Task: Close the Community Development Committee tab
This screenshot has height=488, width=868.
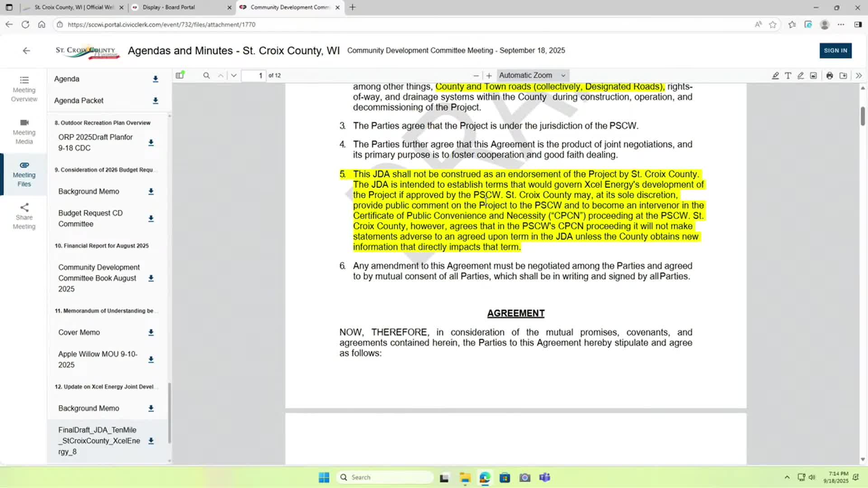Action: tap(338, 8)
